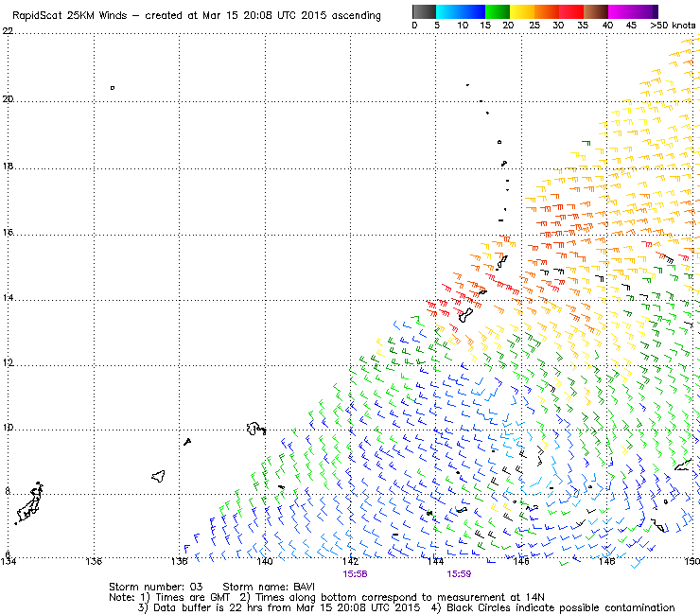Click the latitude axis label '18'
Viewport: 700px width, 615px height.
point(8,167)
